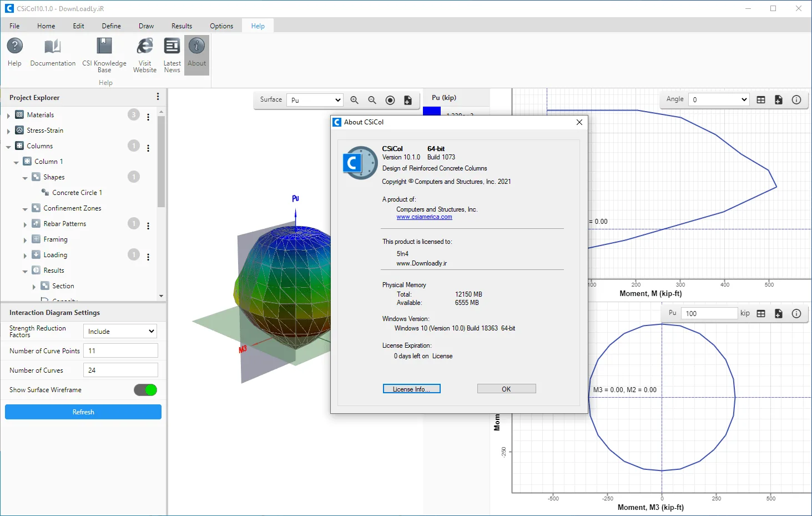Click the License Info button
The height and width of the screenshot is (516, 812).
pos(411,389)
